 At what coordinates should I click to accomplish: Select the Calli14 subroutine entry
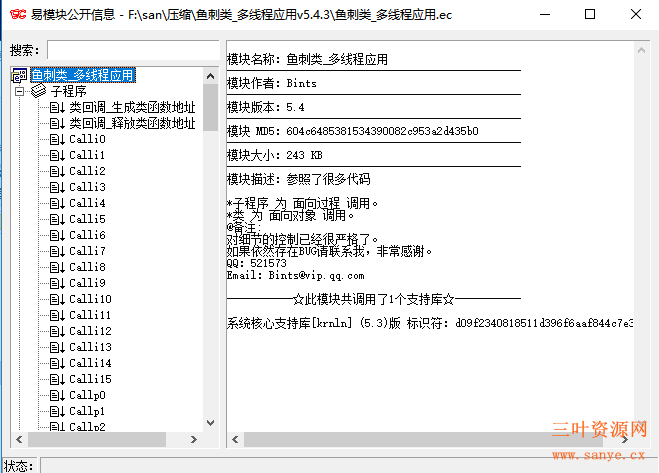point(90,363)
